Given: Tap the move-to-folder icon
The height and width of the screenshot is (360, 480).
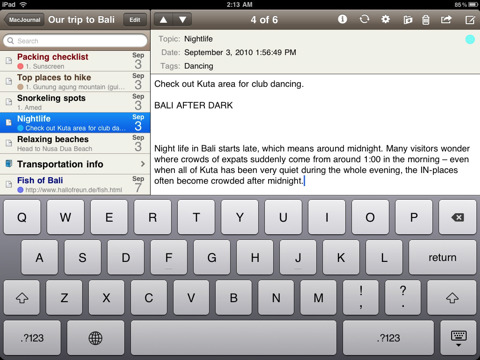Looking at the screenshot, I should 408,20.
